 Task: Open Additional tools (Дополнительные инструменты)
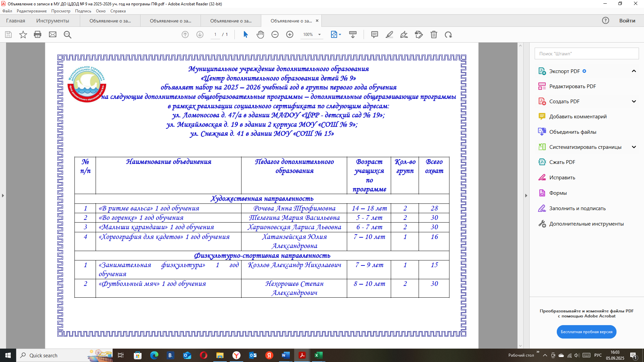[586, 224]
